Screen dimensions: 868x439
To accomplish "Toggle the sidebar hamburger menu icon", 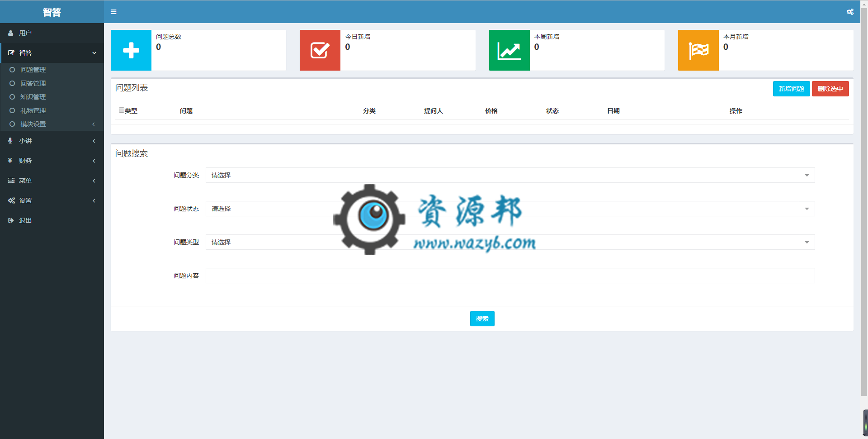I will [x=113, y=12].
